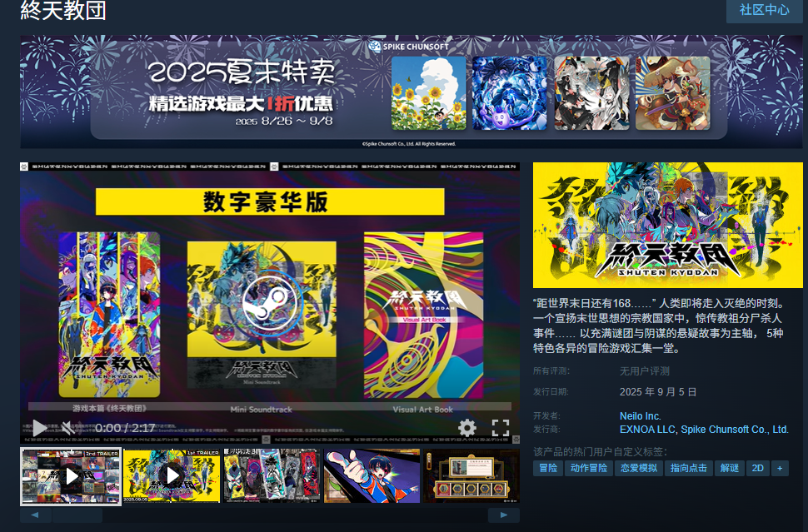Expand more tags with plus button

pyautogui.click(x=780, y=468)
